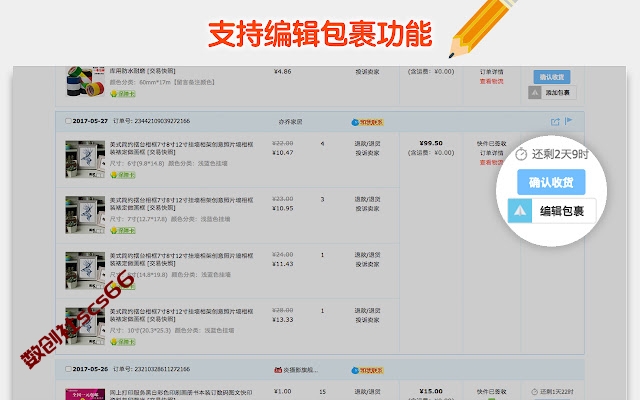Click the guarantee card badge under tape item
This screenshot has width=640, height=400.
coord(123,94)
